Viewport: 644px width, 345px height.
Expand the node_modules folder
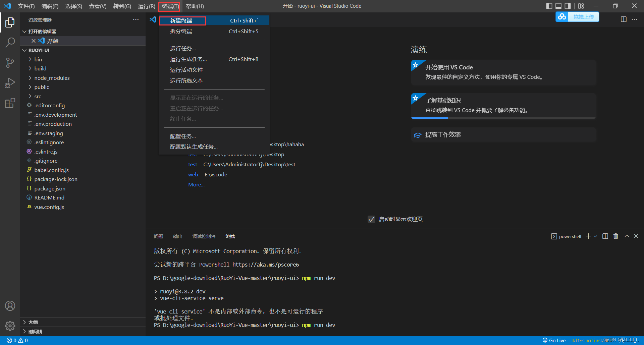83,78
